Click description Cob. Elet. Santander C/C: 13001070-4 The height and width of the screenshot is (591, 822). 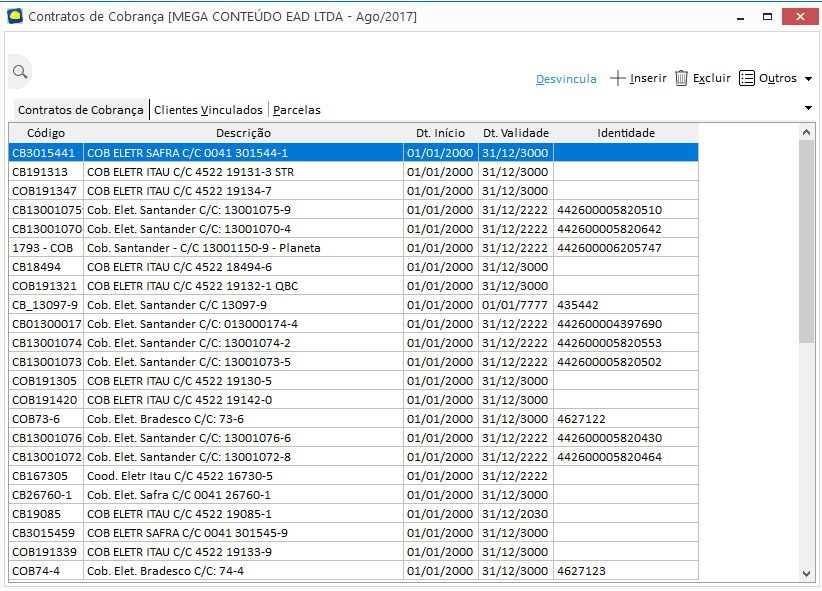tap(189, 229)
